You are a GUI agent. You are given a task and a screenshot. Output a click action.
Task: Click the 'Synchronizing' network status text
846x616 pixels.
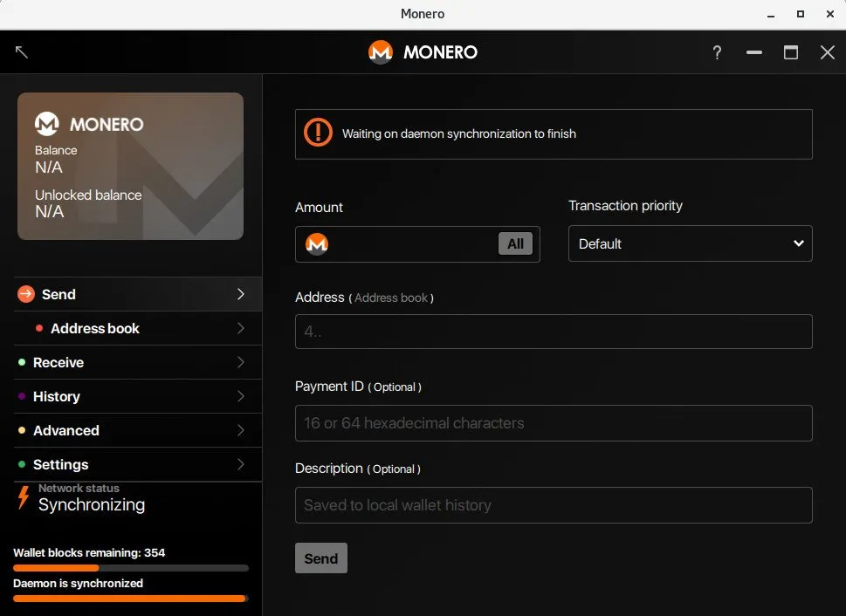[x=92, y=504]
